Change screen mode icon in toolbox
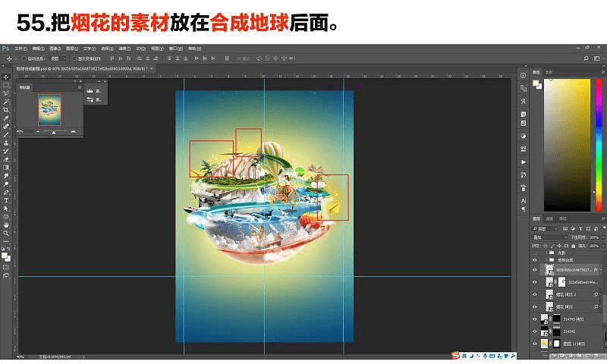The image size is (607, 364). [6, 275]
